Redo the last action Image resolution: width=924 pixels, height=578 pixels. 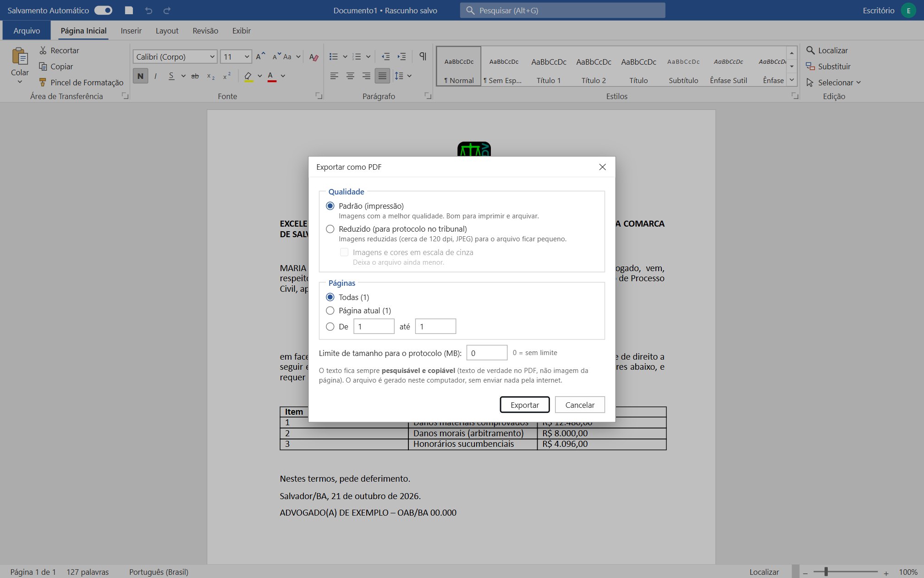[x=167, y=10]
